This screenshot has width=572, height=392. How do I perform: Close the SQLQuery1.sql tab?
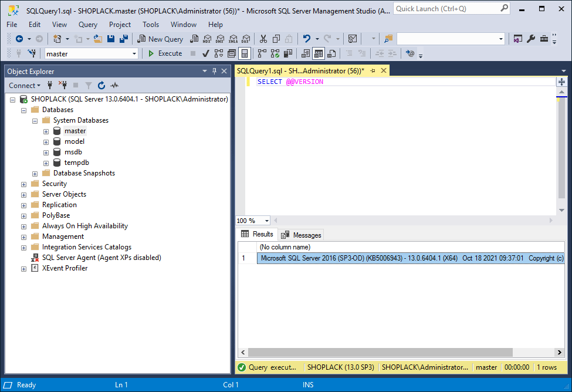384,71
